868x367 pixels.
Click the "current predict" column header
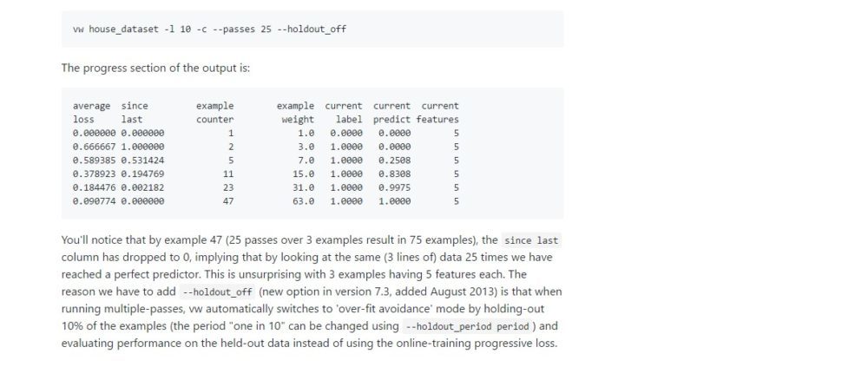(x=391, y=112)
